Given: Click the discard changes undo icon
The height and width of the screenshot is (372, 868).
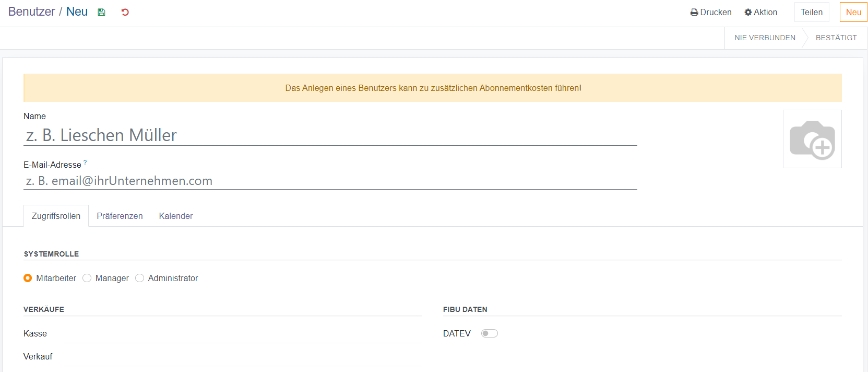Looking at the screenshot, I should pos(125,12).
